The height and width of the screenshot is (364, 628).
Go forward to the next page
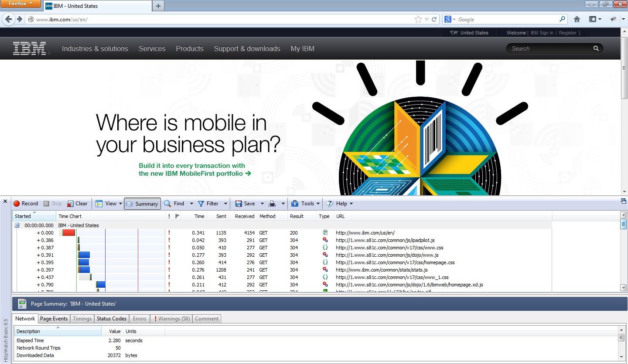[x=19, y=19]
